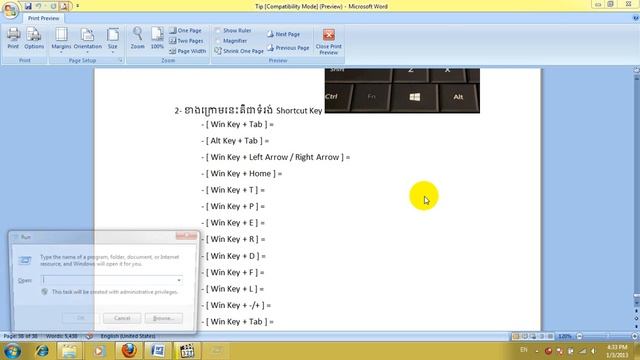Click Redo in the quick access toolbar
The width and height of the screenshot is (640, 360).
pyautogui.click(x=53, y=6)
